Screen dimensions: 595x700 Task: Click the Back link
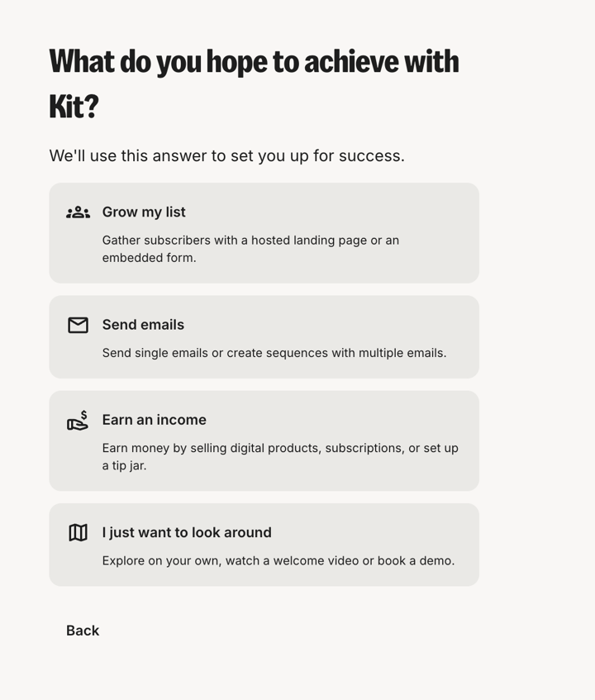pos(82,630)
